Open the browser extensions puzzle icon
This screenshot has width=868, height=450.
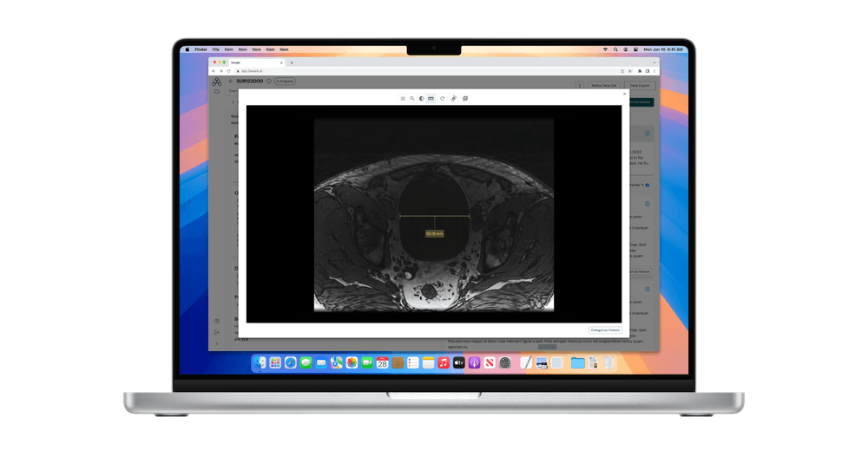(x=640, y=71)
